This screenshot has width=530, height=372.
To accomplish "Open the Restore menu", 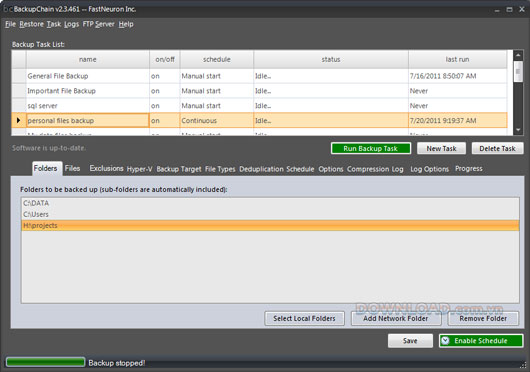I will [x=31, y=24].
